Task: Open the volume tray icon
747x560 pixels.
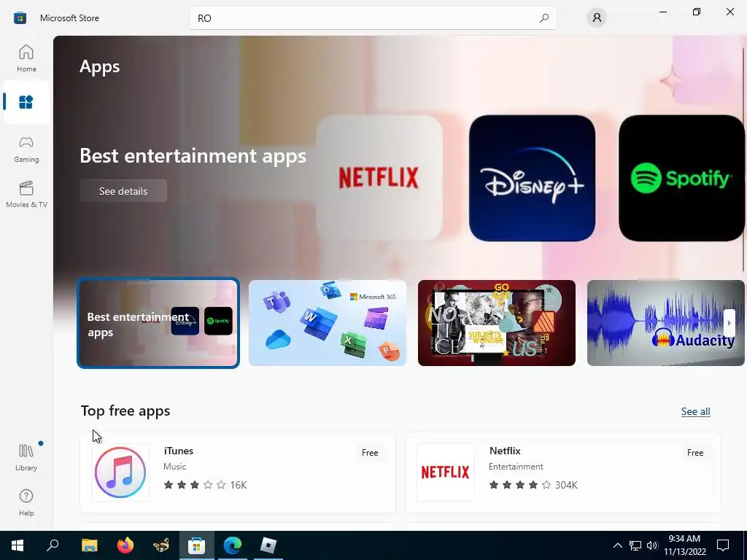Action: (652, 545)
